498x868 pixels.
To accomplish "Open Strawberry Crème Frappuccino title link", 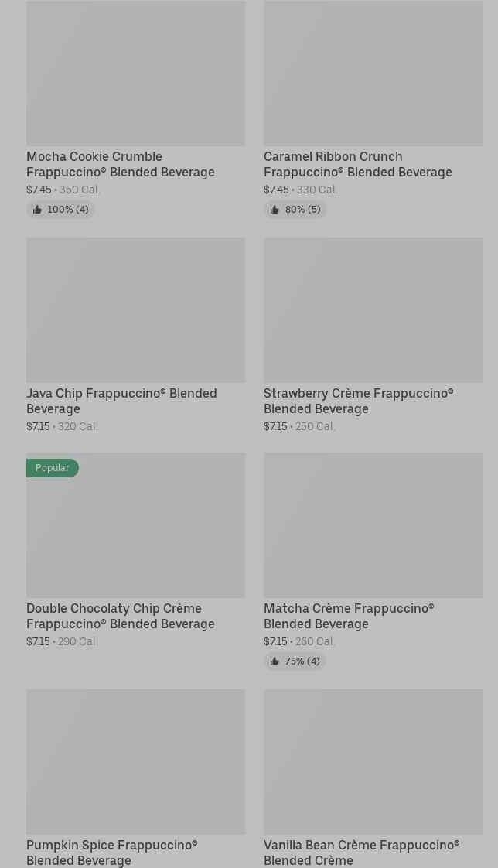I will pyautogui.click(x=358, y=401).
